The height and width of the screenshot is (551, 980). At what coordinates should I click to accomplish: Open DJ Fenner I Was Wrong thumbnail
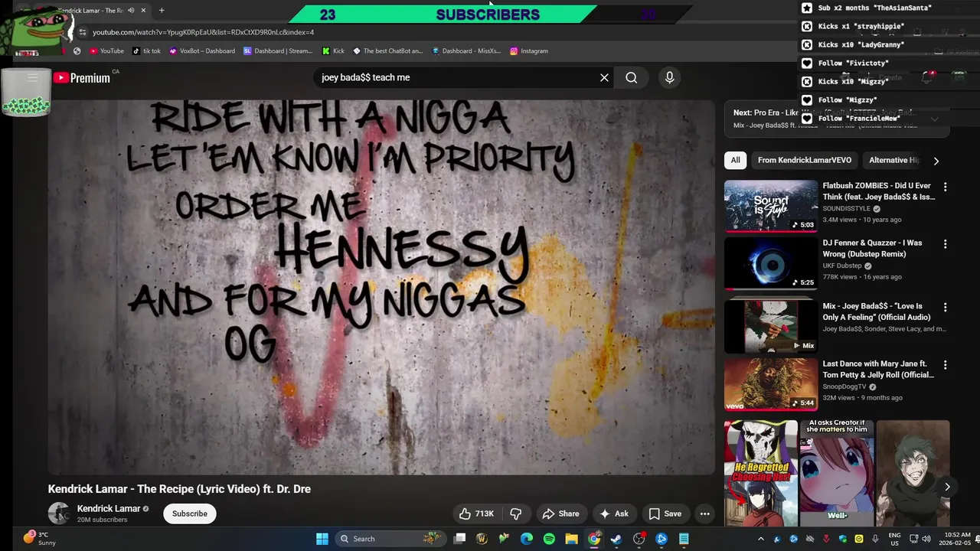point(771,262)
